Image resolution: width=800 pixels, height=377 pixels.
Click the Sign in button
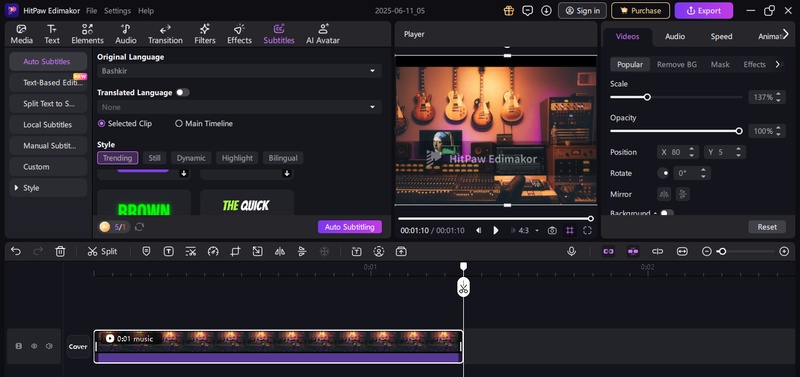click(582, 10)
